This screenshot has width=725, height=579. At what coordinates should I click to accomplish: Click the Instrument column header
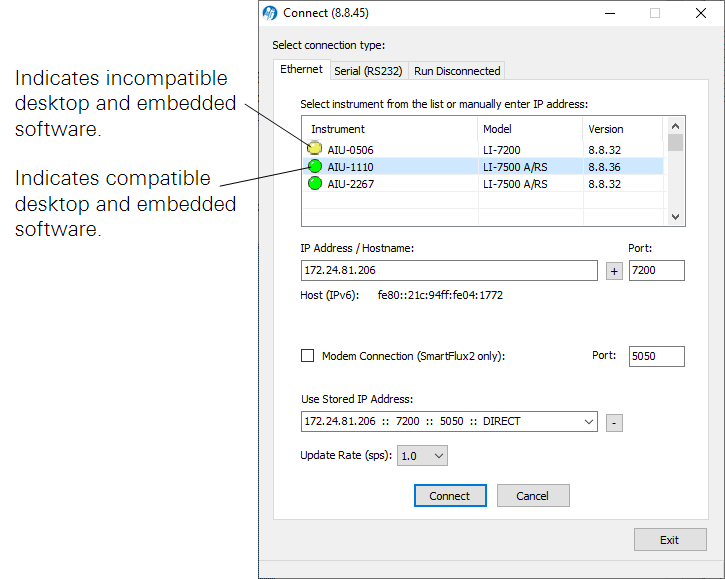390,129
